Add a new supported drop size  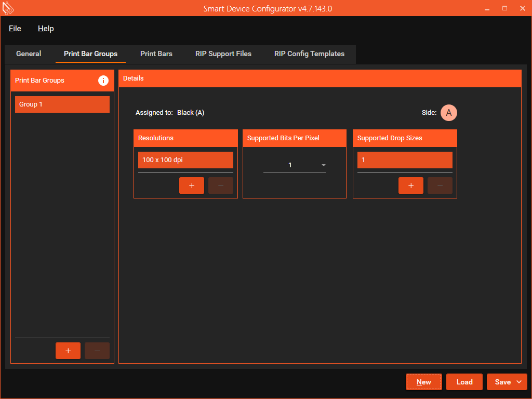pyautogui.click(x=411, y=185)
